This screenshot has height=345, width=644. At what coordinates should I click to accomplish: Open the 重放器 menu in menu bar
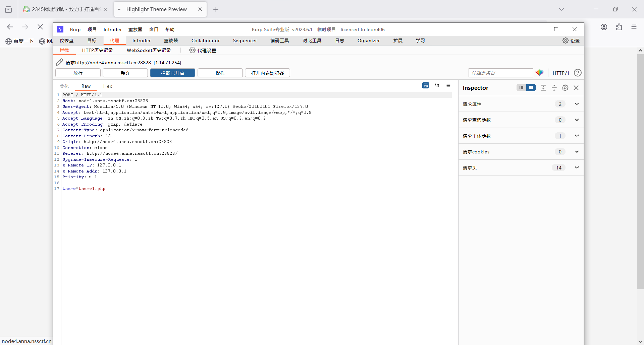[x=136, y=29]
